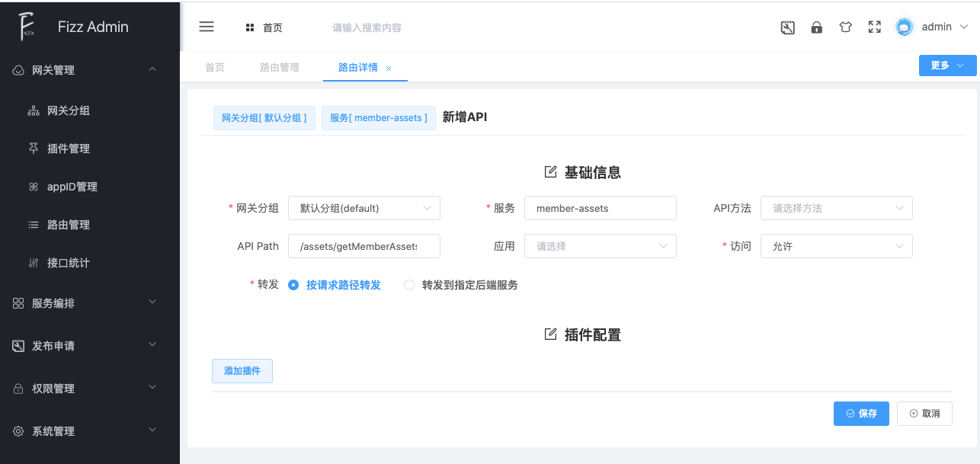Click the document edit icon in header
Screen dimensions: 980x464
point(788,27)
